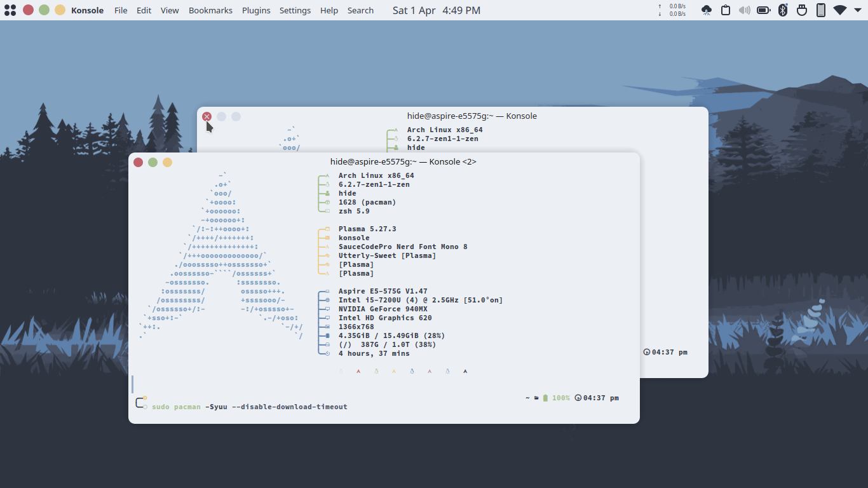The width and height of the screenshot is (868, 488).
Task: Click the '100%' battery text in prompt
Action: pos(560,398)
